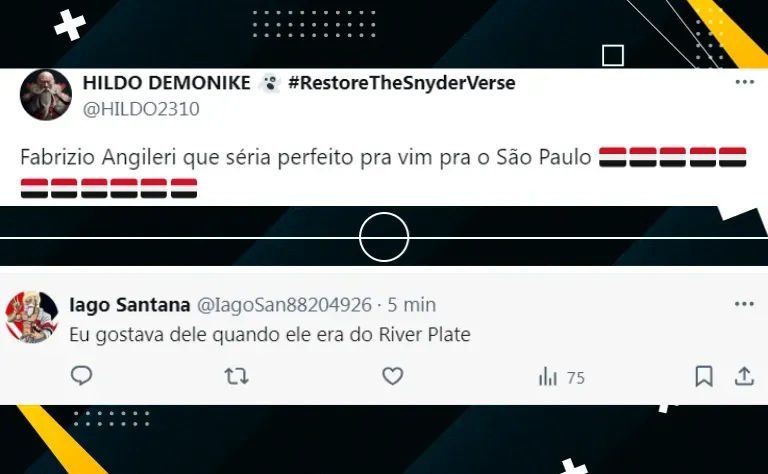Bookmark Iago Santana's tweet
This screenshot has width=768, height=474.
click(704, 377)
